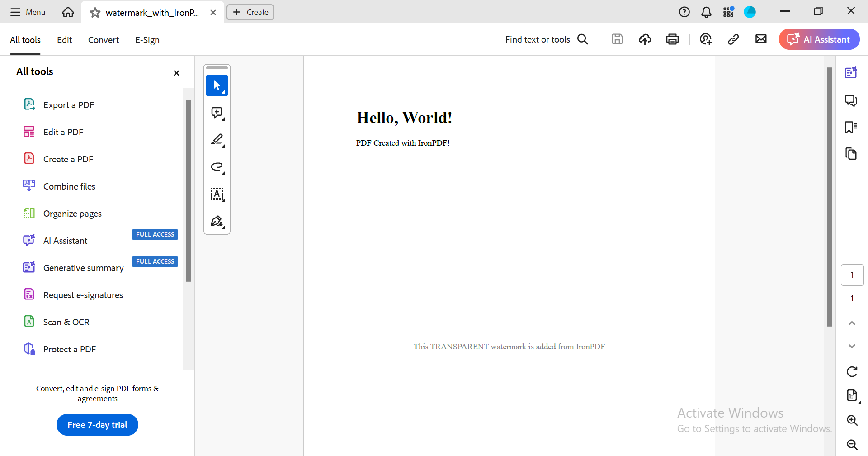Copy a link with the link icon
This screenshot has height=456, width=868.
[733, 39]
